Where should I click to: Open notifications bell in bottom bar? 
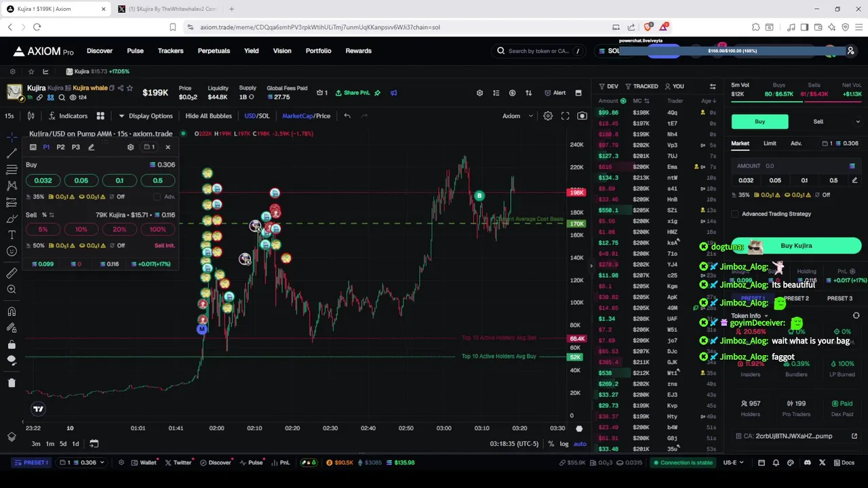click(776, 462)
